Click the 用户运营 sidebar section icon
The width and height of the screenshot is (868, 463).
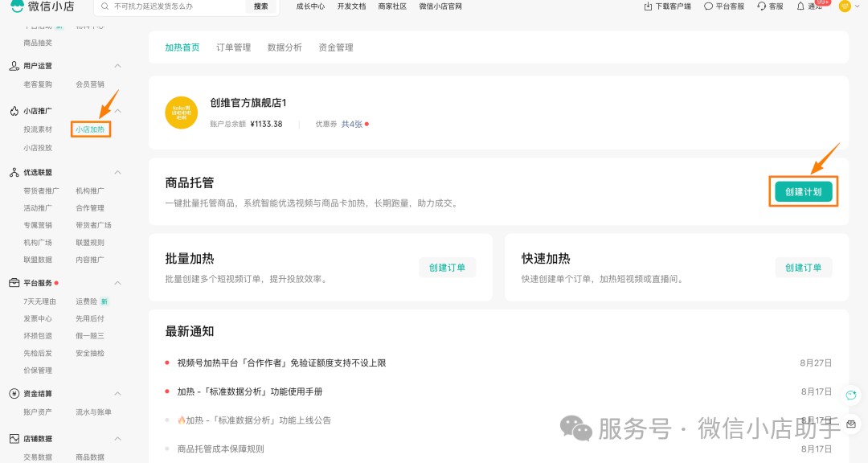point(14,66)
